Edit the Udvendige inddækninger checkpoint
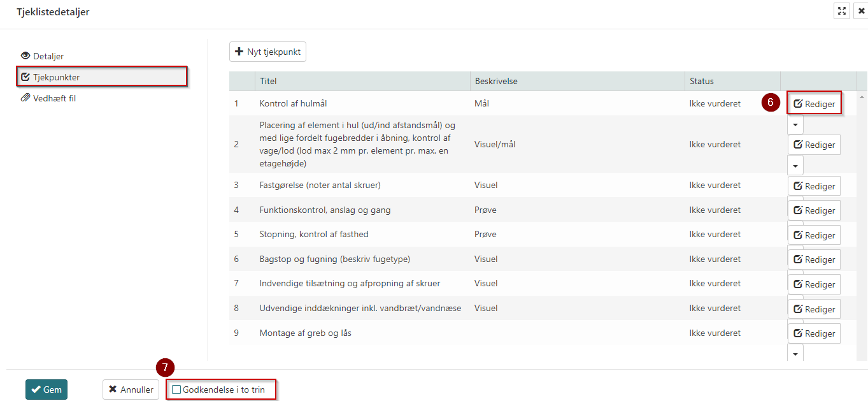The image size is (868, 401). tap(814, 309)
